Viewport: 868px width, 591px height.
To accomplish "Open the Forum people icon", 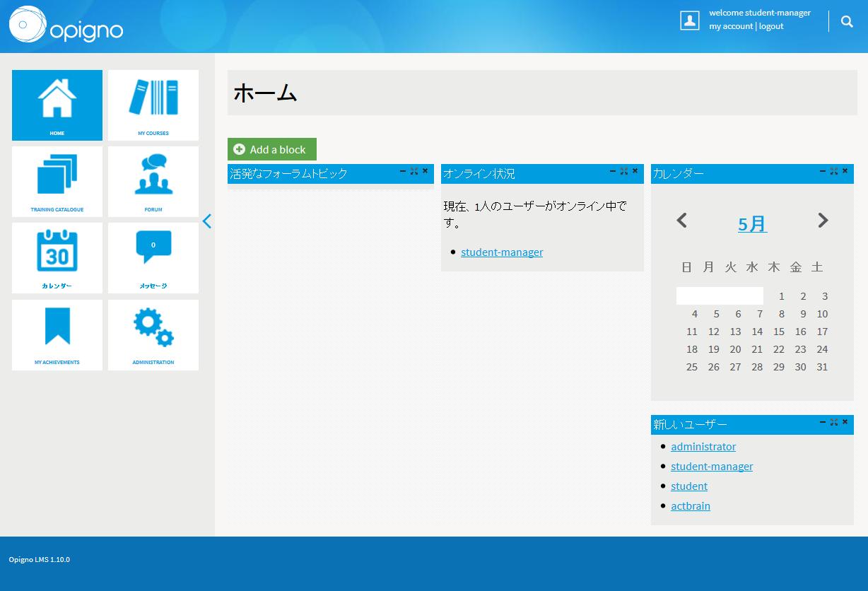I will (x=153, y=175).
